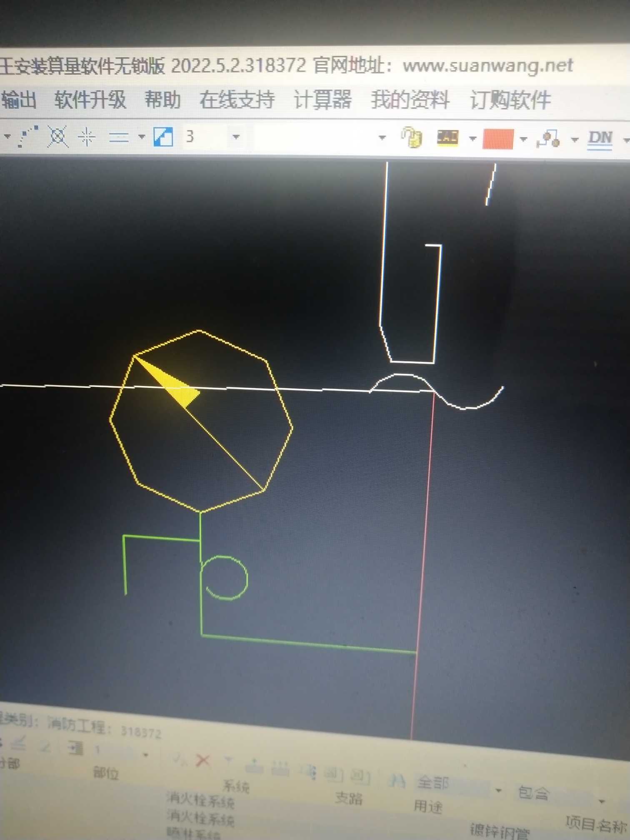Expand the color swatch dropdown arrow
The height and width of the screenshot is (840, 630).
pos(523,139)
